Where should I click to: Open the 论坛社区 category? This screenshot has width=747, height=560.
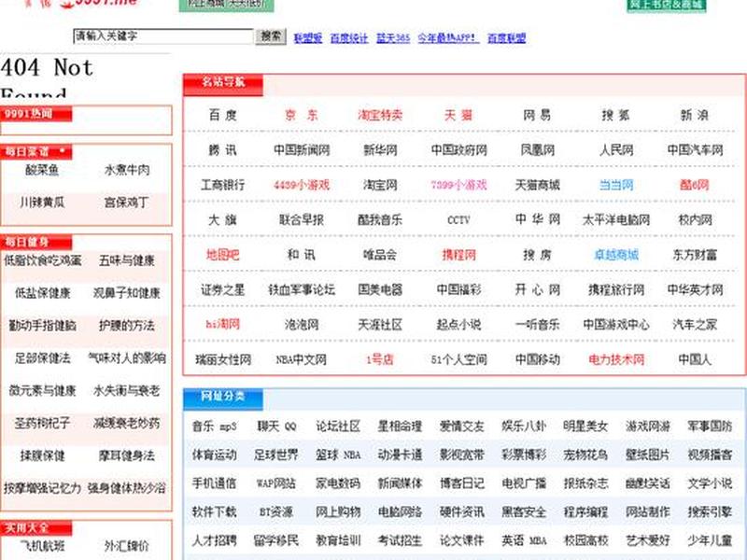(x=338, y=427)
